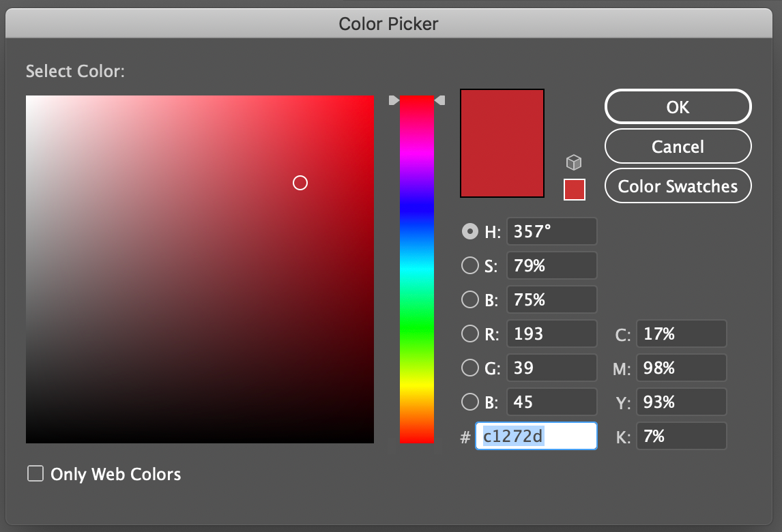This screenshot has height=532, width=782.
Task: Select the S saturation radio button
Action: (470, 265)
